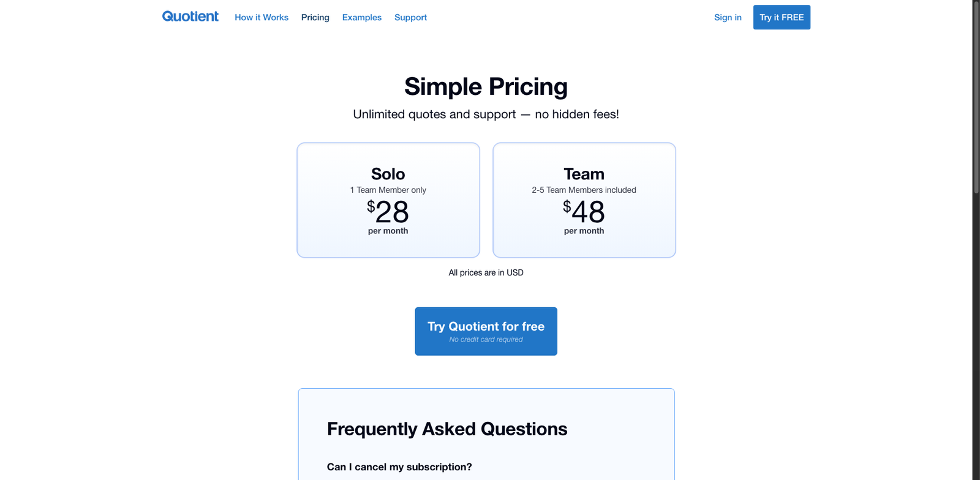This screenshot has height=480, width=980.
Task: Open the Examples page
Action: [x=361, y=17]
